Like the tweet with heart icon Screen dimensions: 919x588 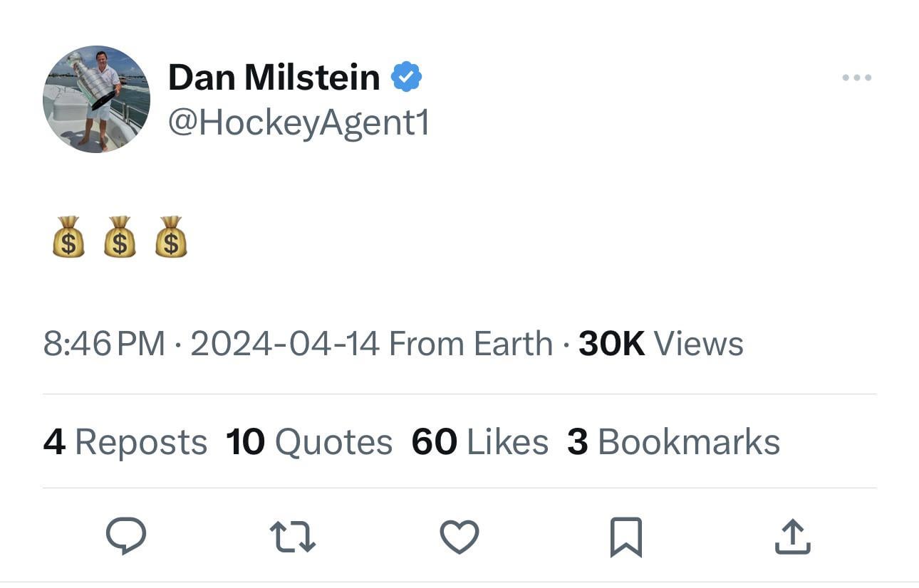click(459, 537)
